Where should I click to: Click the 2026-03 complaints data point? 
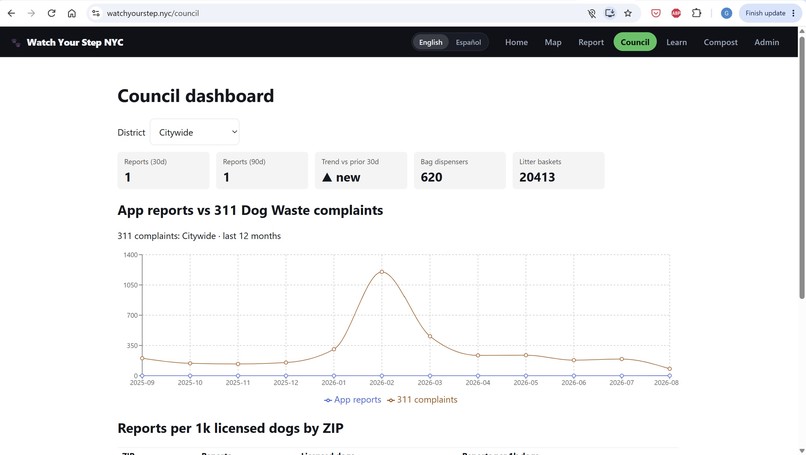point(430,336)
